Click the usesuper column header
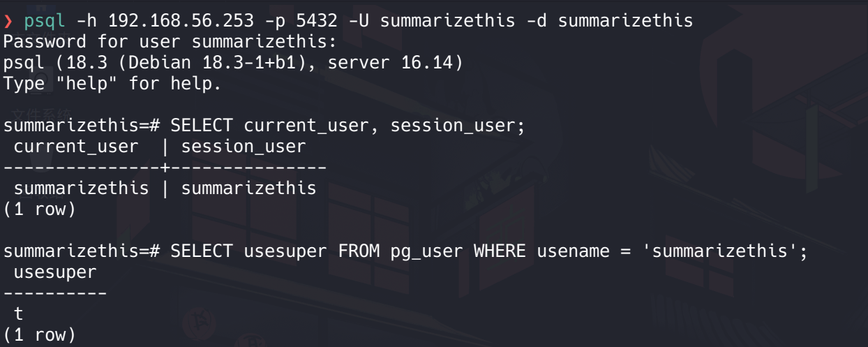This screenshot has height=347, width=868. pos(55,273)
